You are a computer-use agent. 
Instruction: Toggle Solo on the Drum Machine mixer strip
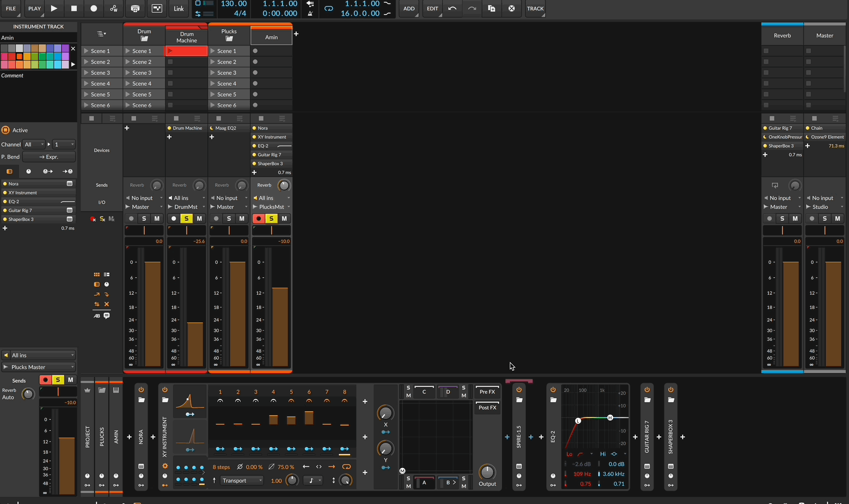pyautogui.click(x=186, y=218)
